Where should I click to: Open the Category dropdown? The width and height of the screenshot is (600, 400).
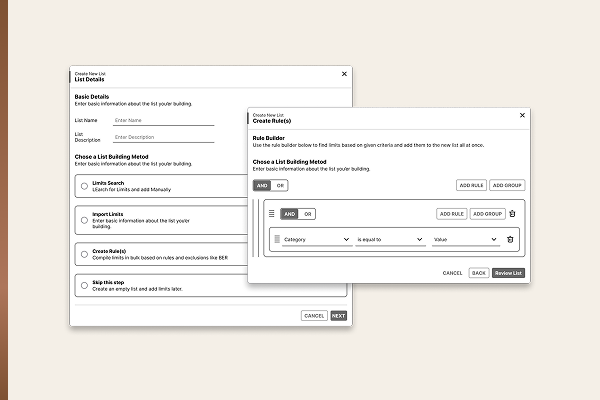click(317, 239)
